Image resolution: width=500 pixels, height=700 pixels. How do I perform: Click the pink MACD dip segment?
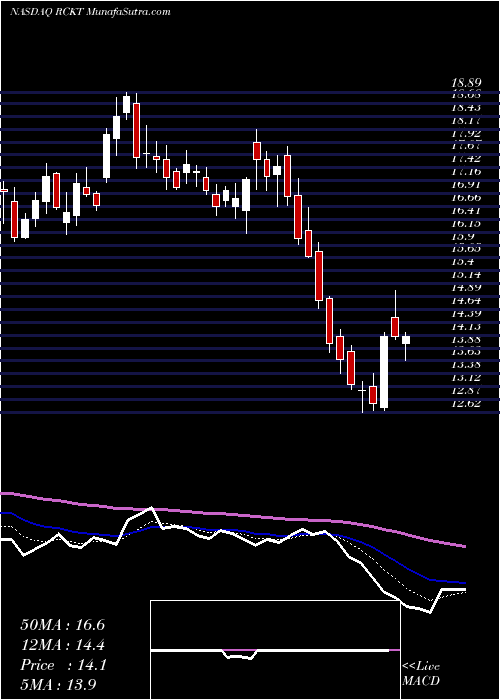click(x=240, y=650)
